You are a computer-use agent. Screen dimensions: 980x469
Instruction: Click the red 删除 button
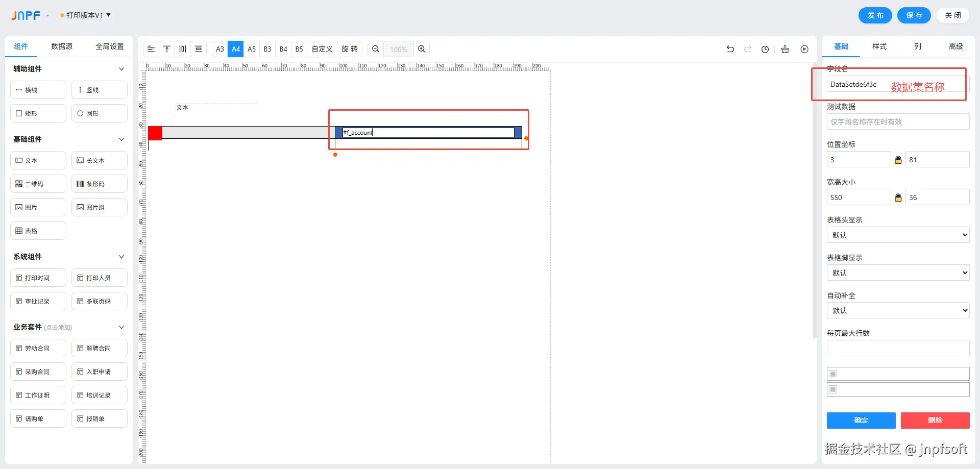(x=935, y=421)
